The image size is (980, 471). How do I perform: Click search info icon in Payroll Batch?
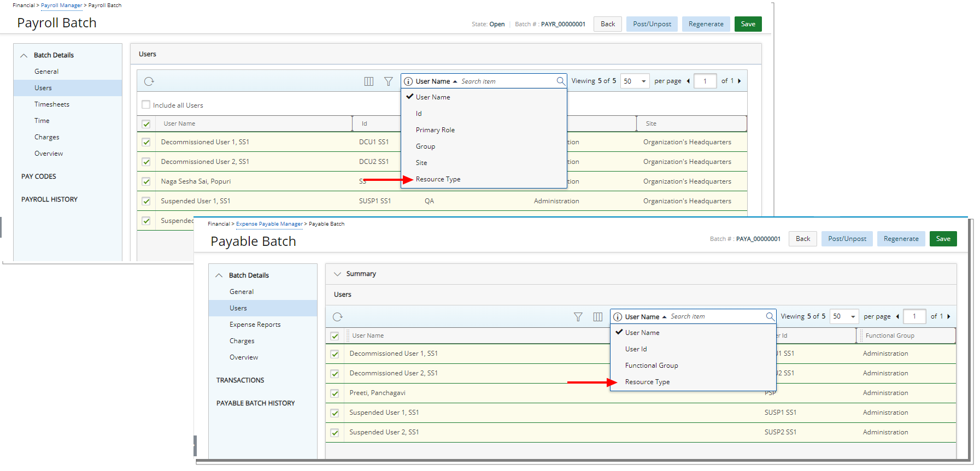pyautogui.click(x=408, y=81)
